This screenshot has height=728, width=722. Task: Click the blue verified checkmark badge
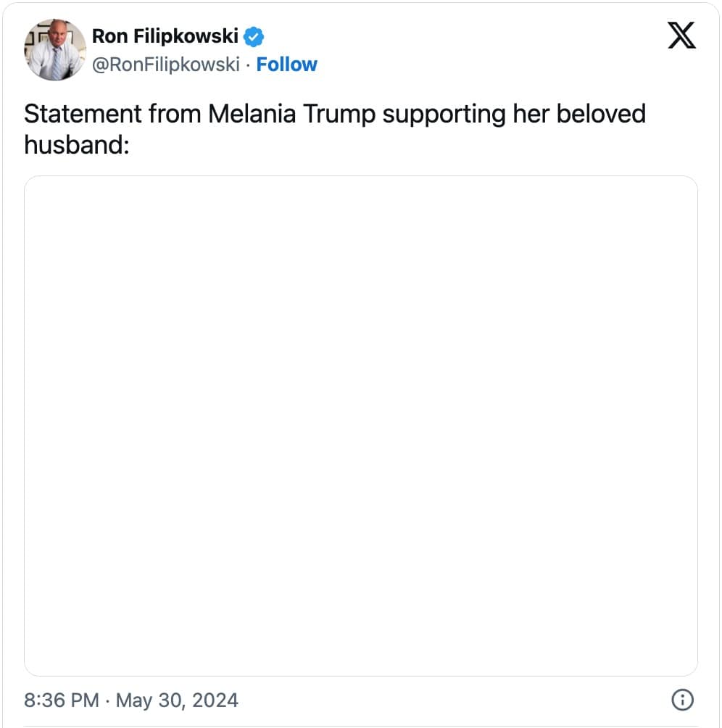click(253, 36)
